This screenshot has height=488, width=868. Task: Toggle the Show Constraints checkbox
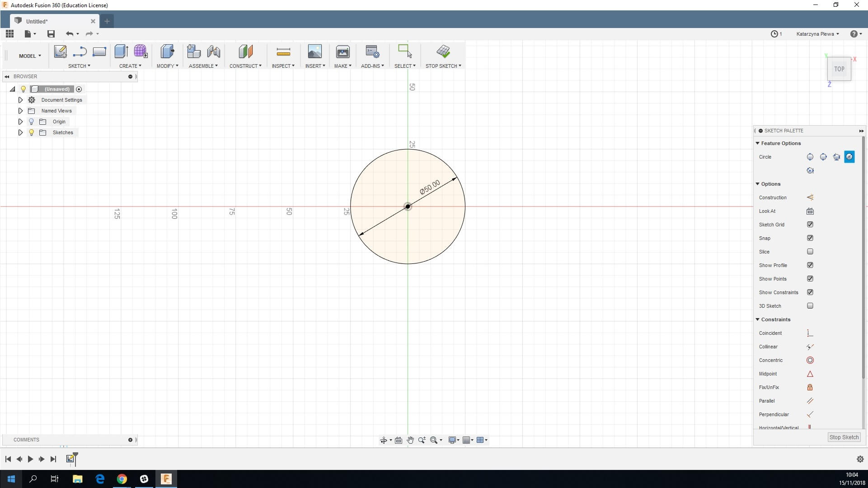coord(810,292)
